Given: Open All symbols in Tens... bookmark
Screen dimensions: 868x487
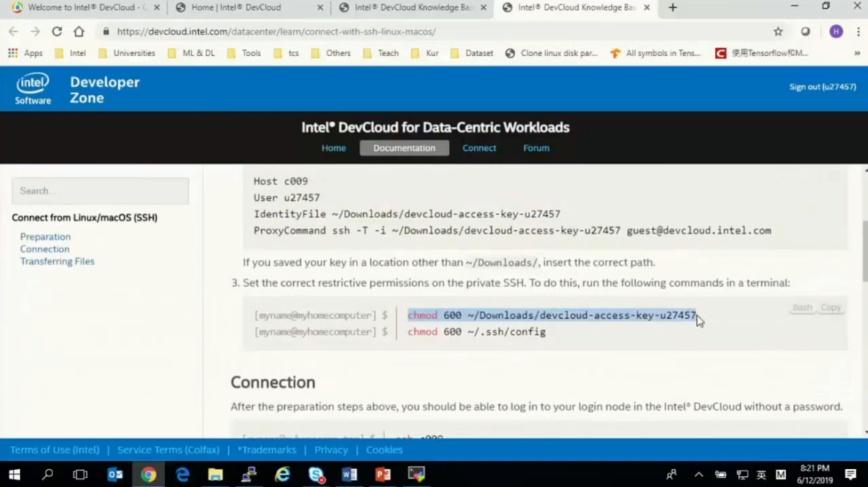Looking at the screenshot, I should 656,53.
